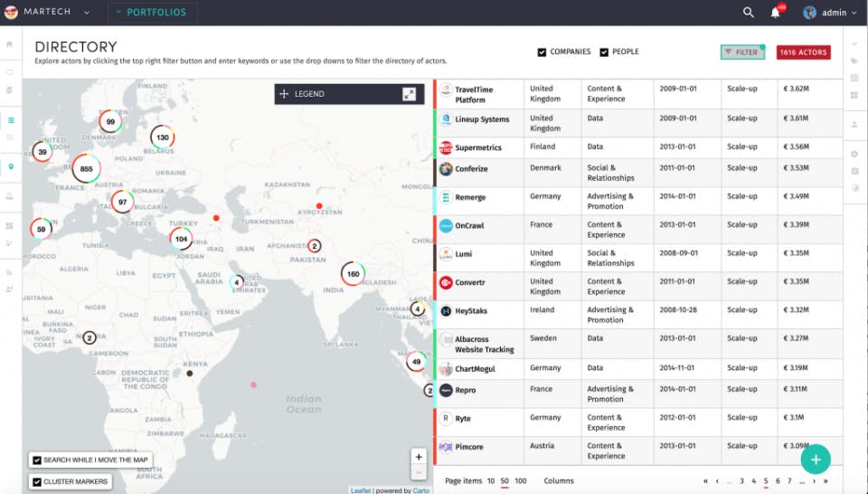This screenshot has height=494, width=868.
Task: Click the Ryte company name
Action: click(x=463, y=419)
